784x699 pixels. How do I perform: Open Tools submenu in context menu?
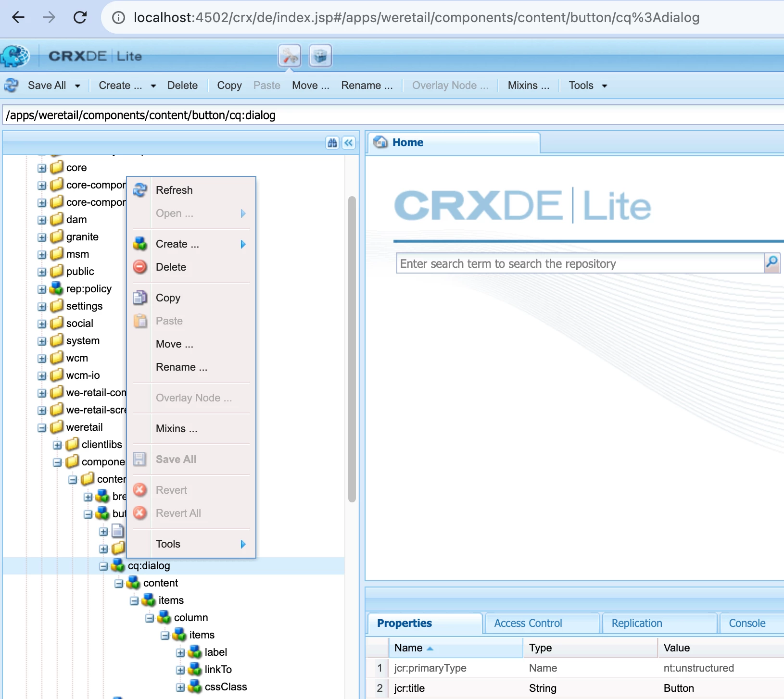(x=191, y=544)
